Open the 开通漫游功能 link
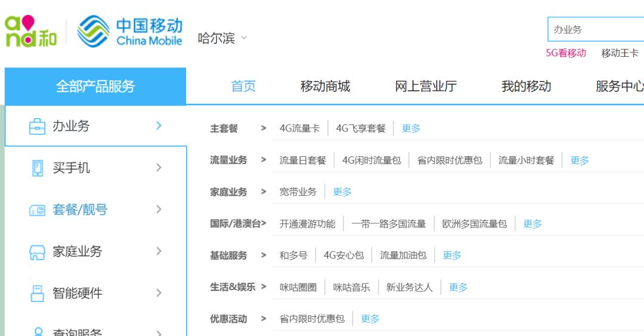Screen dimensions: 644x336 pyautogui.click(x=308, y=224)
